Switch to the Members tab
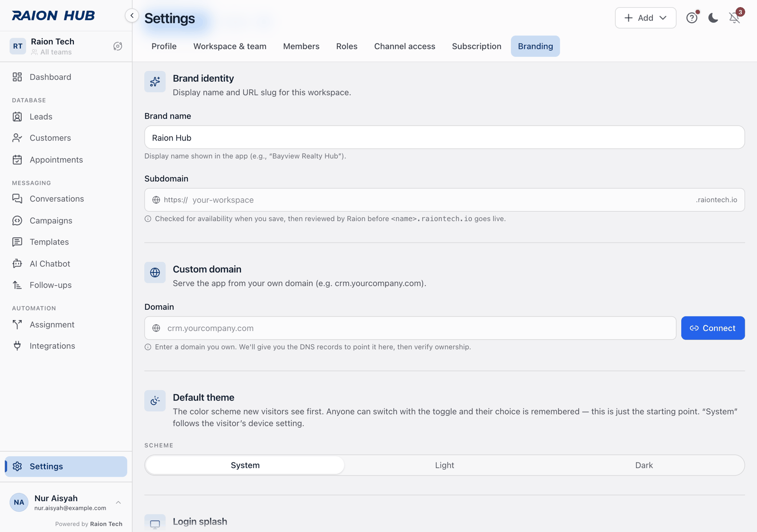 pyautogui.click(x=301, y=46)
